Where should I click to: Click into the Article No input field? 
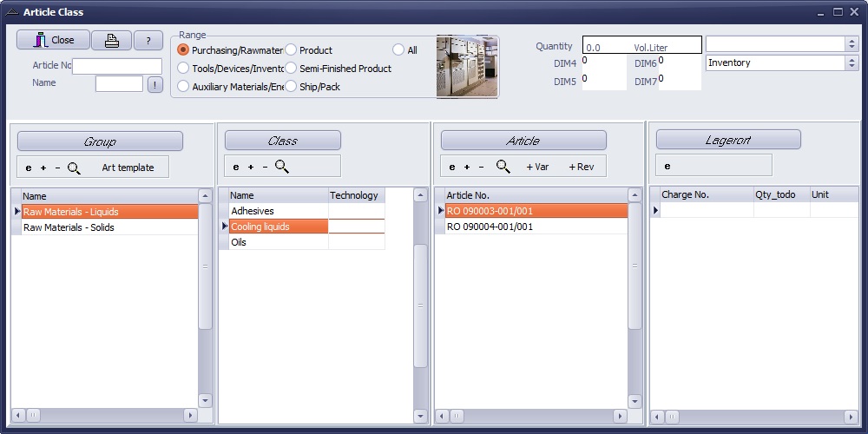click(x=117, y=66)
